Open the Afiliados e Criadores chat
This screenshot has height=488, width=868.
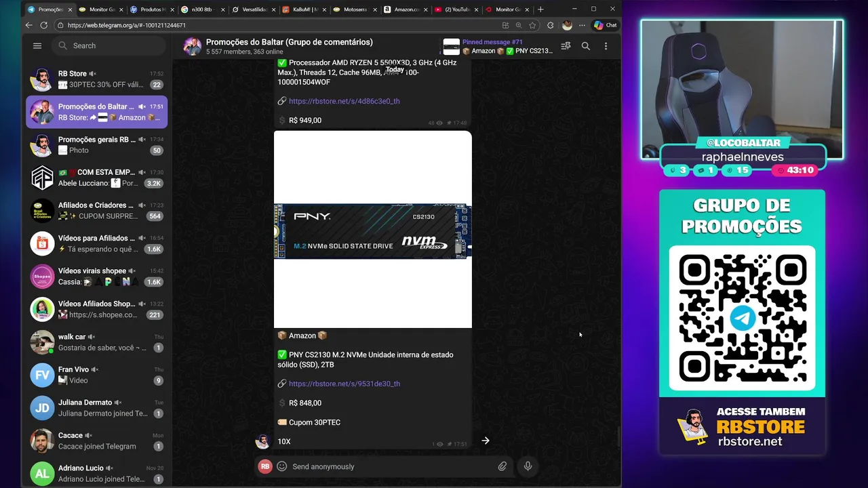coord(96,210)
